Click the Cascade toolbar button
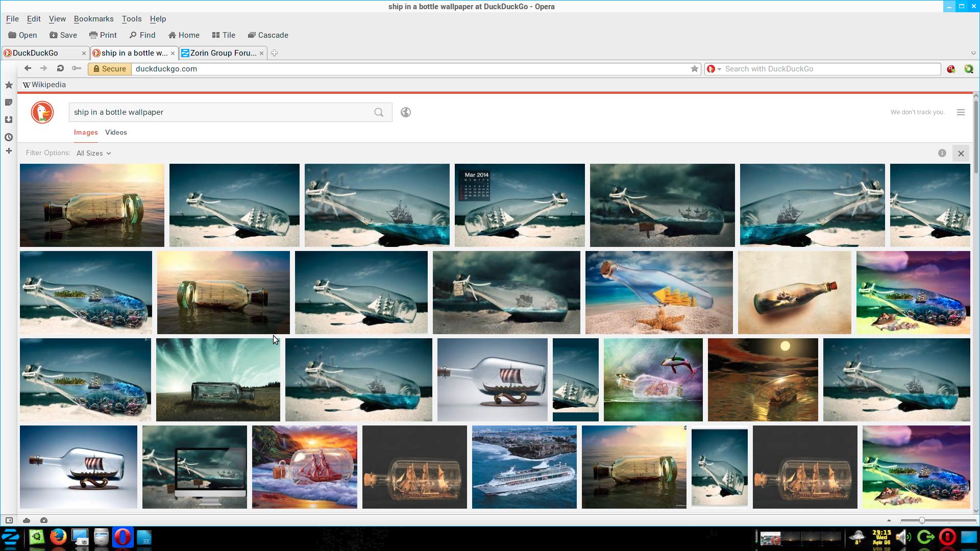The height and width of the screenshot is (551, 980). coord(268,35)
